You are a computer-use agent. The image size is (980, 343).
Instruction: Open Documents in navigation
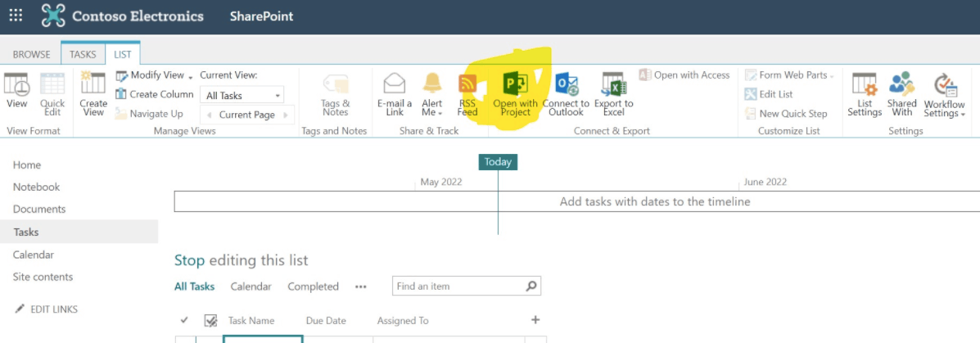coord(39,210)
